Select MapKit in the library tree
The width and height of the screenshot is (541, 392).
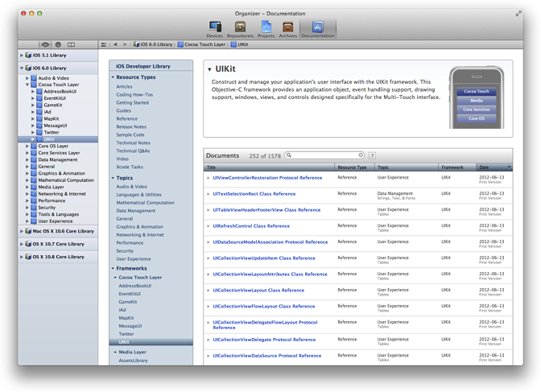click(52, 118)
